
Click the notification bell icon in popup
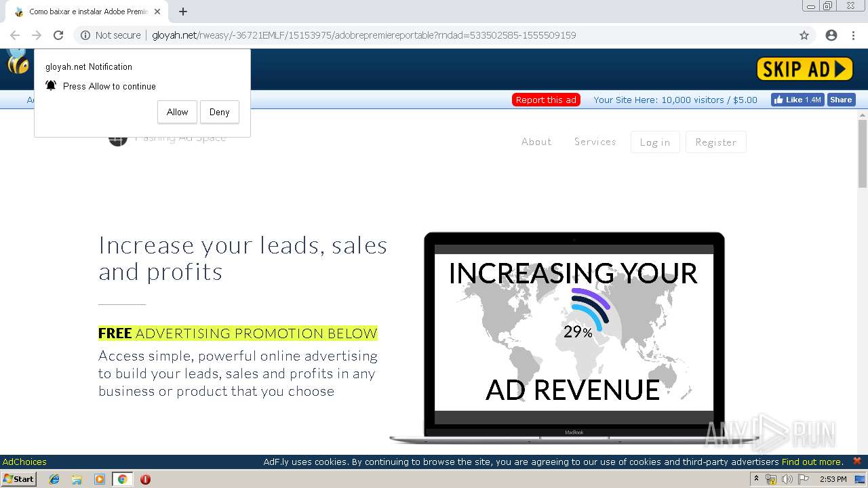point(51,85)
